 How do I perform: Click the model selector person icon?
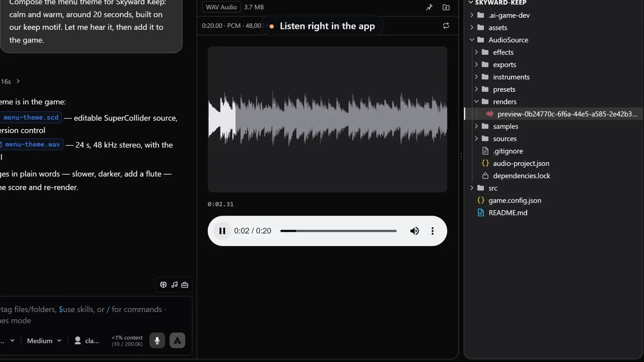[78, 341]
